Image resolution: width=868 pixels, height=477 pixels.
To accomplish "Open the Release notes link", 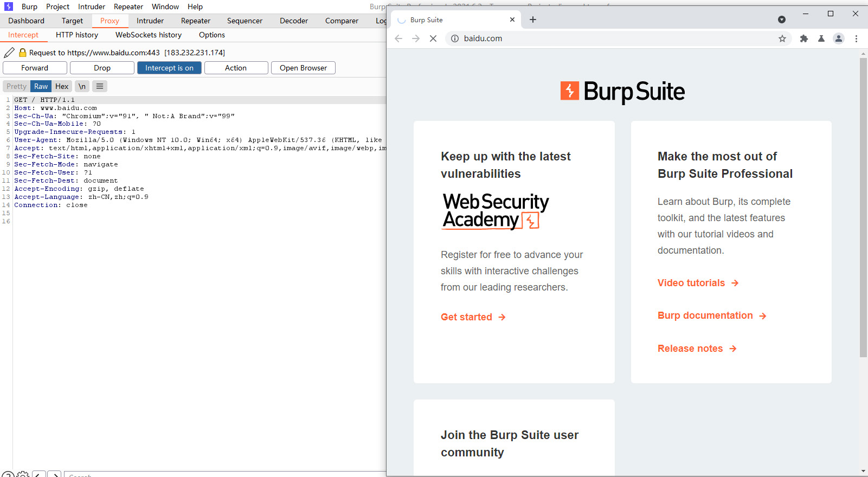I will click(x=697, y=349).
